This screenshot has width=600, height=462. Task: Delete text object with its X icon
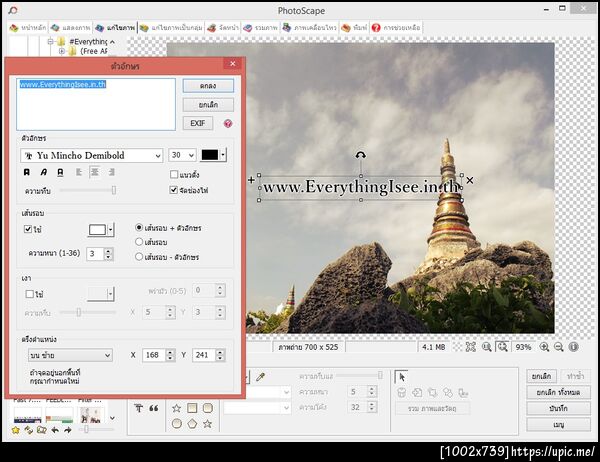pyautogui.click(x=470, y=180)
